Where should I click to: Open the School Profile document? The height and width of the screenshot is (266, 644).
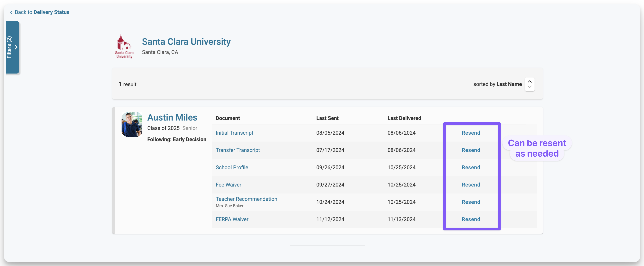pos(232,167)
